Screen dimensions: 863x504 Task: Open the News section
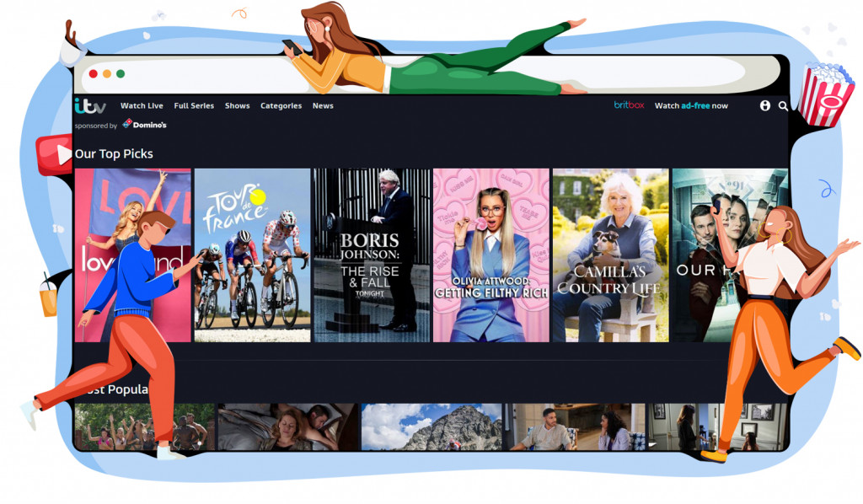(x=323, y=105)
